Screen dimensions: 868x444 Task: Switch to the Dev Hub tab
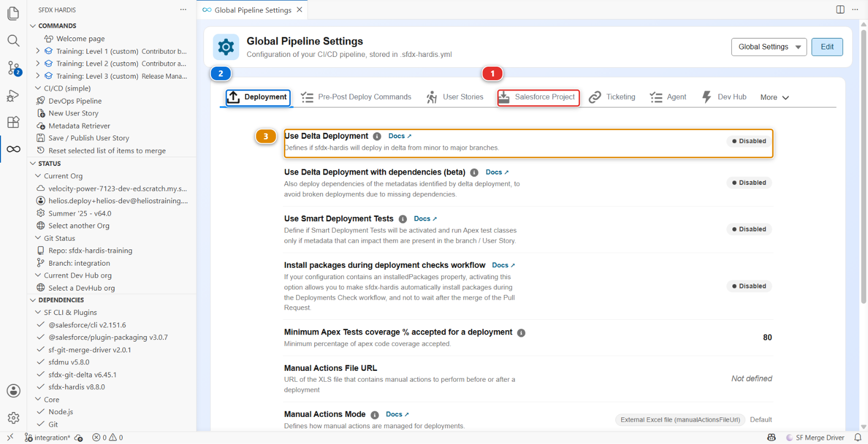[x=724, y=97]
